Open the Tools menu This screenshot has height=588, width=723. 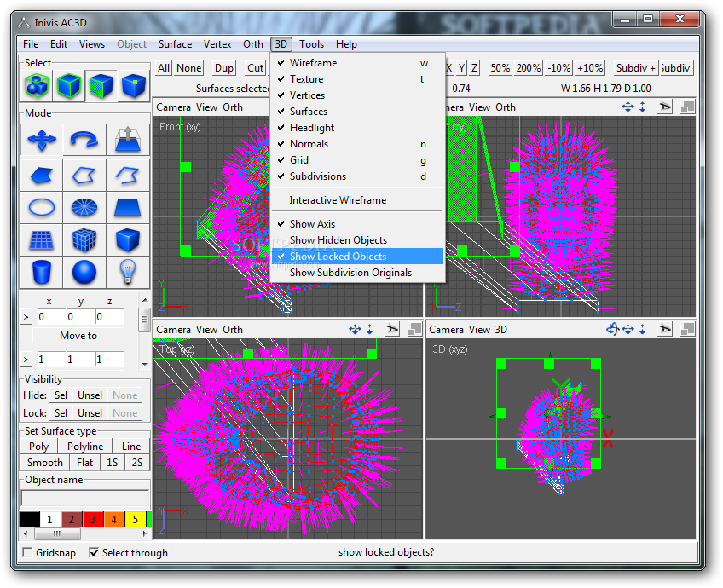click(x=312, y=44)
